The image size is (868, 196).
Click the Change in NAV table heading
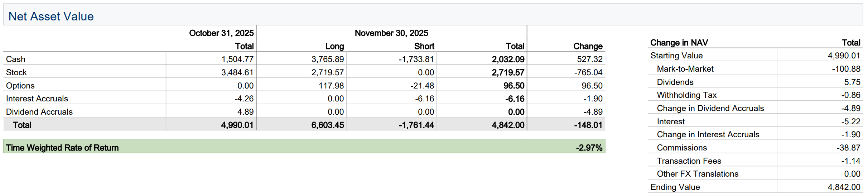tap(679, 43)
